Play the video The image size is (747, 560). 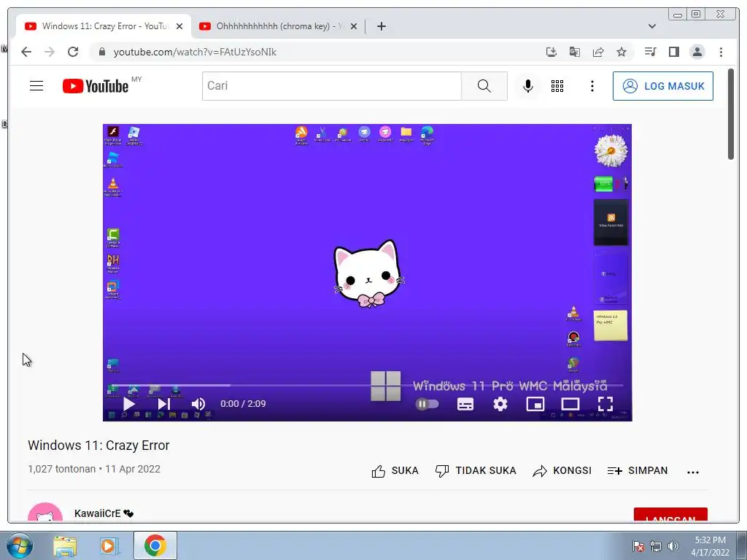[128, 404]
